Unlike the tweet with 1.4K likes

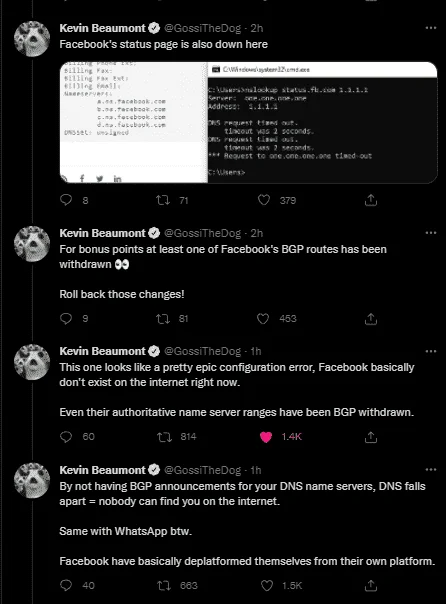pos(266,437)
